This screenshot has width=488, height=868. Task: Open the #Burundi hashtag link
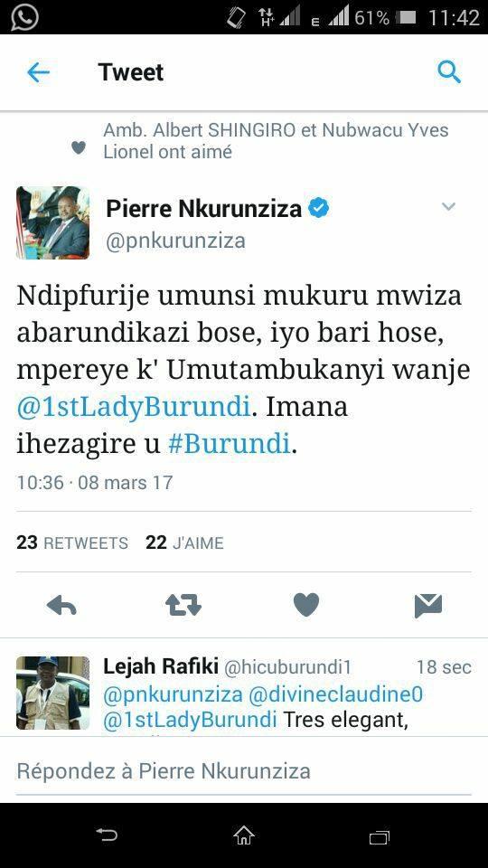(x=229, y=444)
